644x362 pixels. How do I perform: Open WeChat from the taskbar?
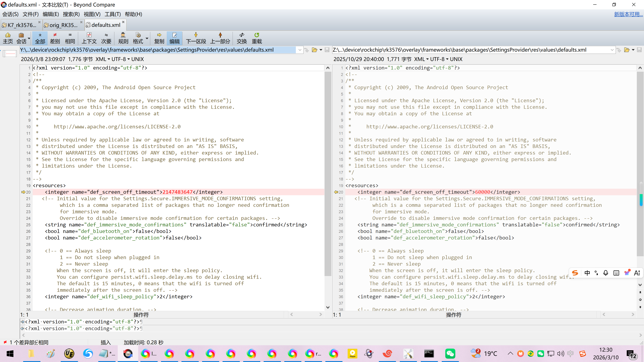coord(450,353)
